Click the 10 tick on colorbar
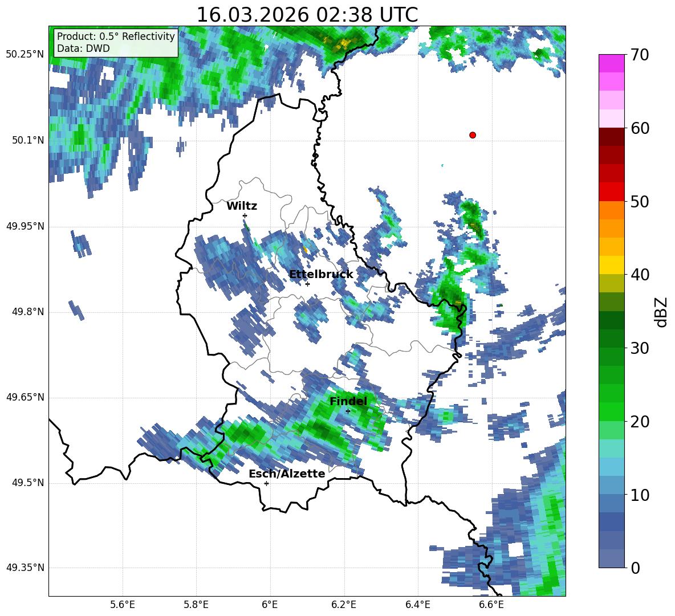Screen dimensions: 675x616 (640, 495)
